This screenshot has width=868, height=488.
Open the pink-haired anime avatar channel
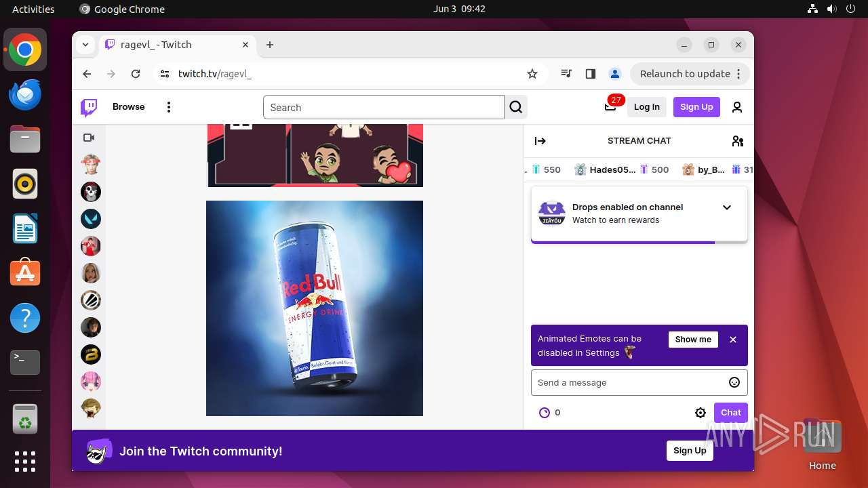[91, 382]
